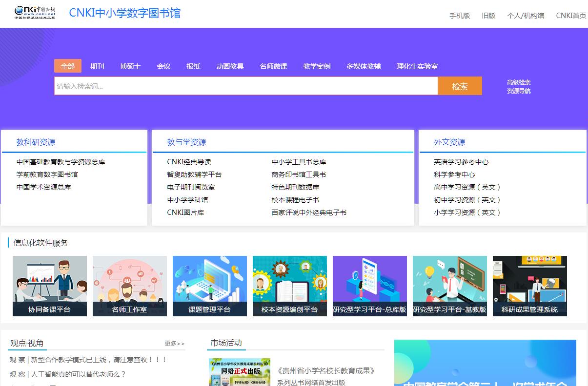Click the CNKI logo in the header
Image resolution: width=588 pixels, height=386 pixels.
click(x=35, y=13)
